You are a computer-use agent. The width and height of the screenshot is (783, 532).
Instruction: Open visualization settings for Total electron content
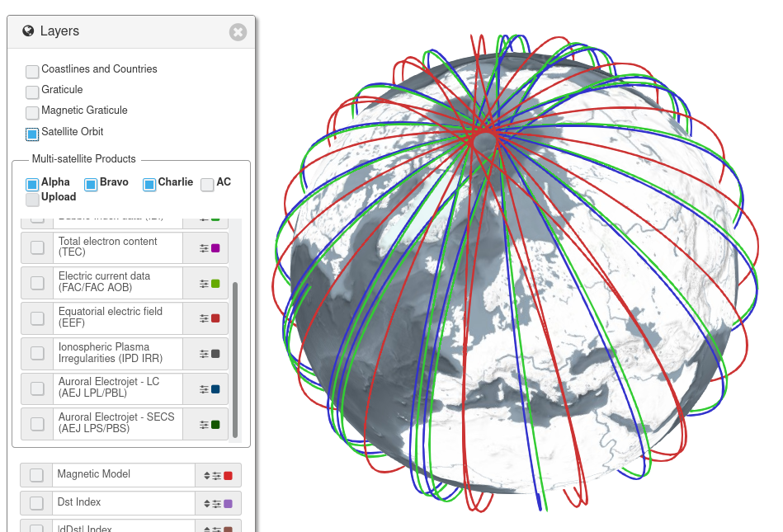(x=205, y=247)
